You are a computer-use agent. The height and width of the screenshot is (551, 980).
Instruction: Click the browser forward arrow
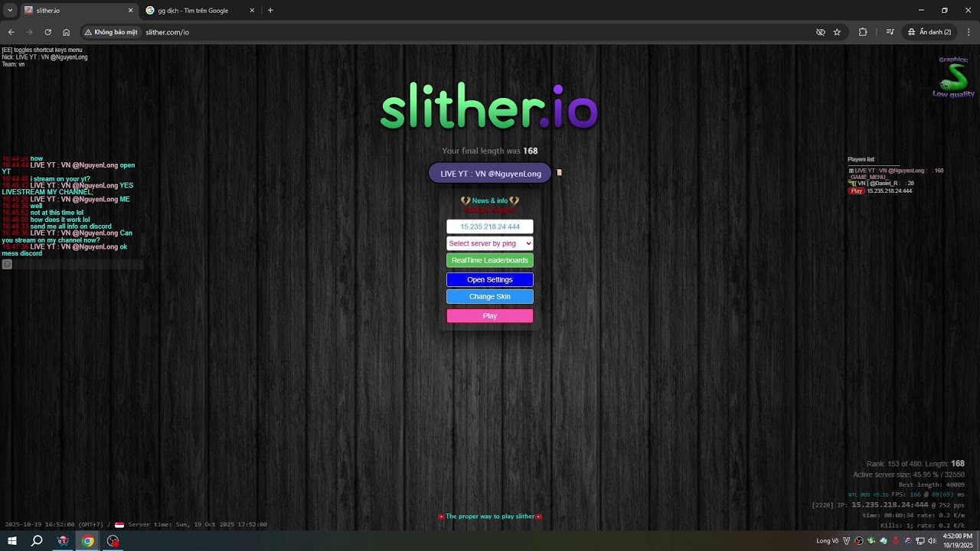click(29, 32)
